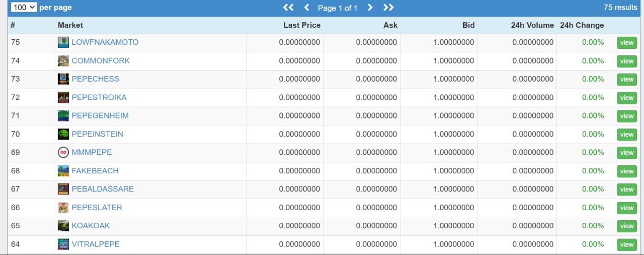Open the KOAKOAK market link
This screenshot has height=255, width=644.
pos(91,225)
